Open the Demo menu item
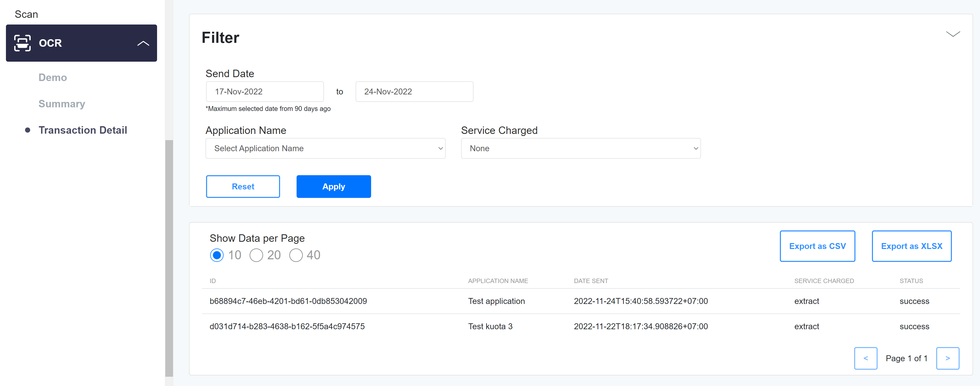The width and height of the screenshot is (980, 386). point(53,78)
